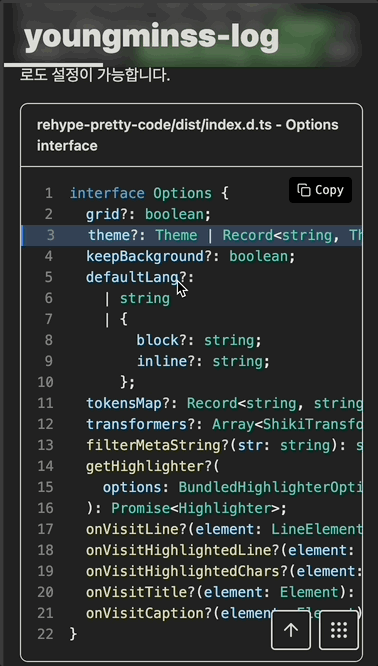Click the grid?: boolean line
Image resolution: width=378 pixels, height=666 pixels.
pyautogui.click(x=149, y=214)
